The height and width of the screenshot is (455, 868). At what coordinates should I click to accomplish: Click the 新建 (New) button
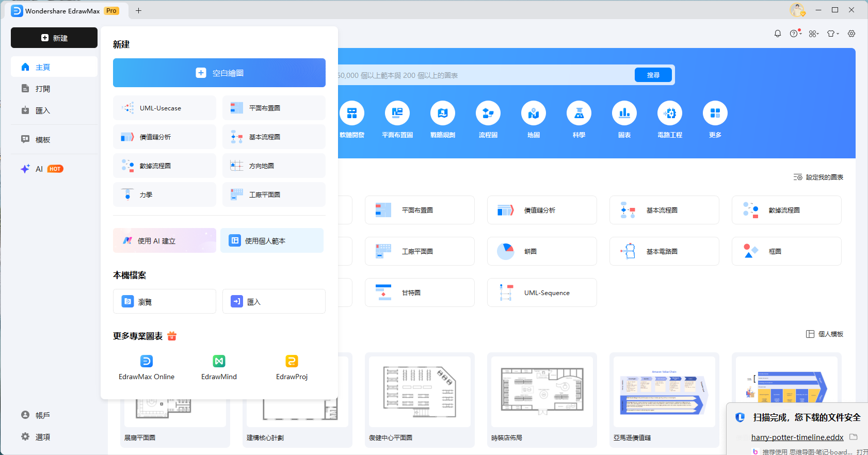pyautogui.click(x=54, y=38)
